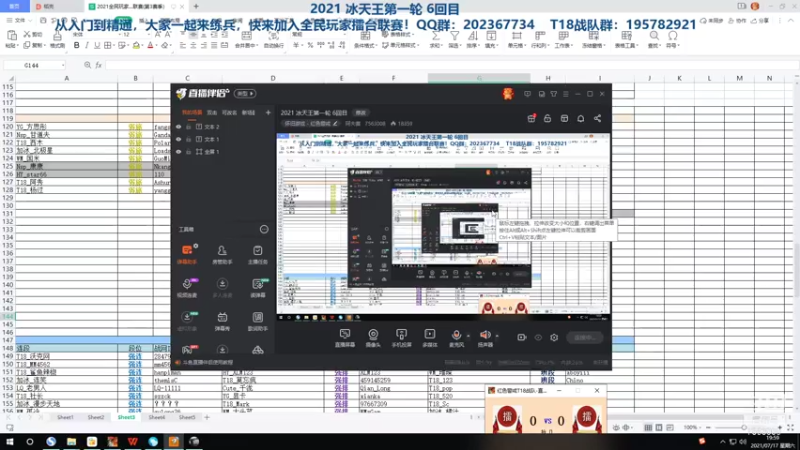Switch to Sheet4 tab
The image size is (800, 450).
tap(157, 417)
